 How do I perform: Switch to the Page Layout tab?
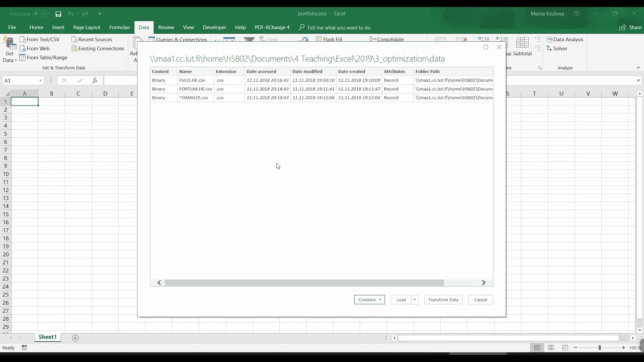click(x=87, y=27)
